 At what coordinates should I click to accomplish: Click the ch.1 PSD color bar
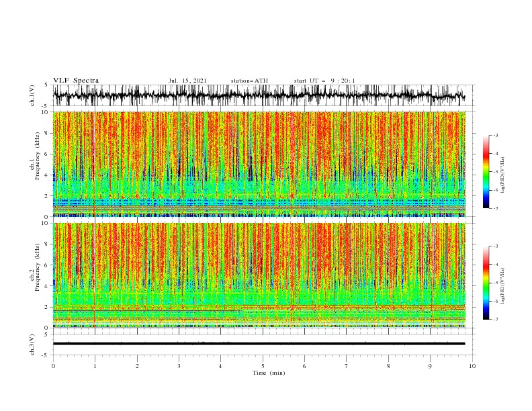(x=486, y=171)
